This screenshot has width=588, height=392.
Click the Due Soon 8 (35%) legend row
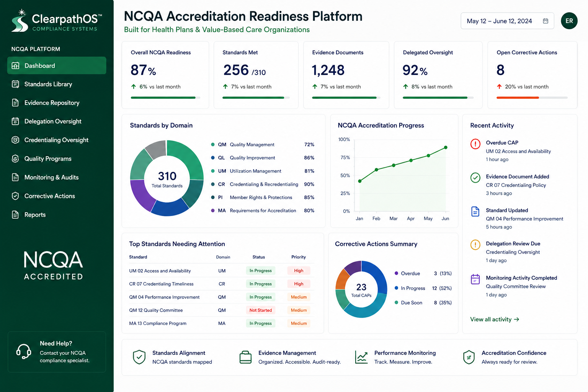point(423,303)
